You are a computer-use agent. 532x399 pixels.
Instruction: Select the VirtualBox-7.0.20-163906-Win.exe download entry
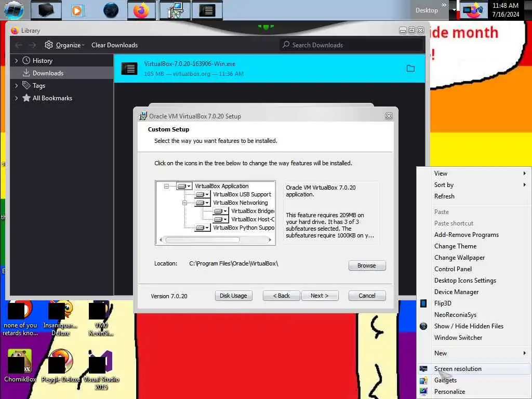click(x=270, y=69)
